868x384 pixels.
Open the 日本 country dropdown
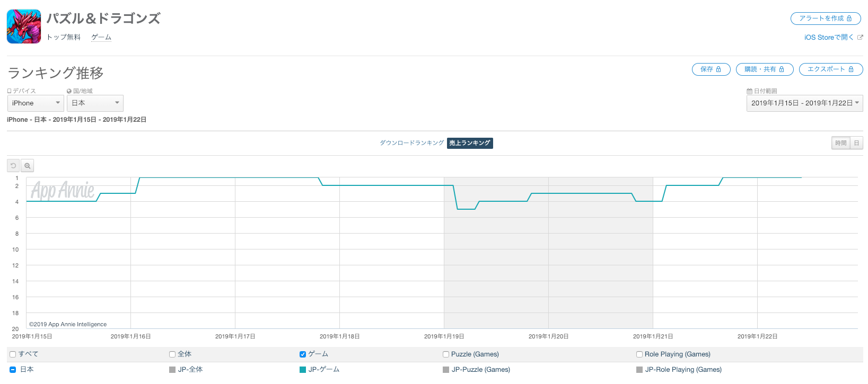coord(95,103)
